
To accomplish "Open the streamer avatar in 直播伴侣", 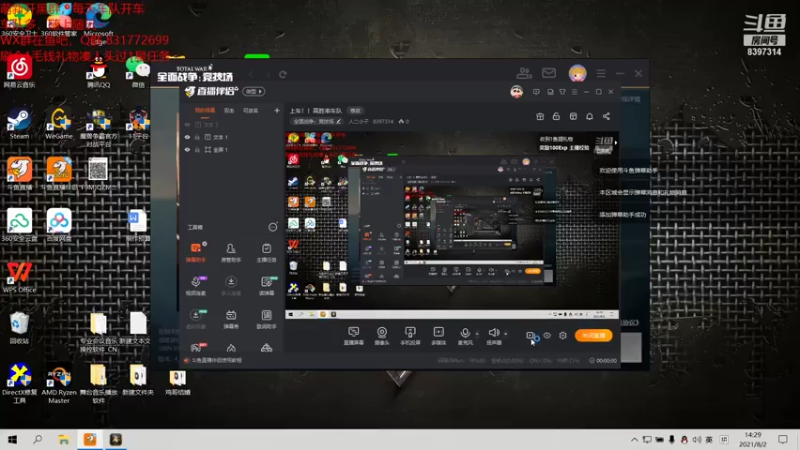I will (x=517, y=92).
